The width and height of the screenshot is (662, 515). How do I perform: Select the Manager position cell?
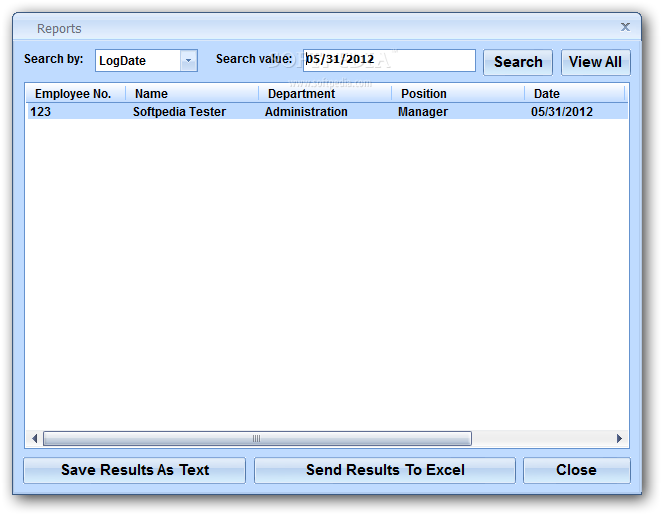coord(423,112)
